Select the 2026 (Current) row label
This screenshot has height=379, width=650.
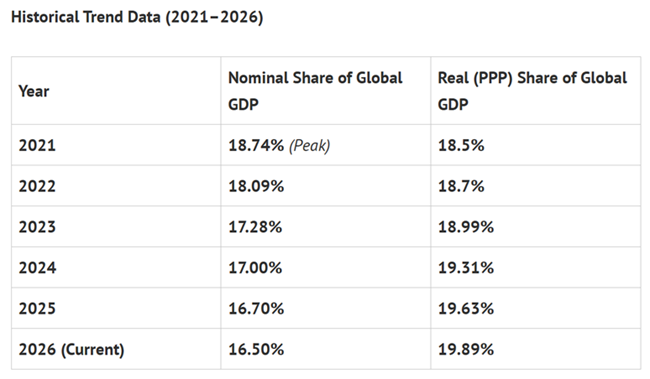click(71, 350)
